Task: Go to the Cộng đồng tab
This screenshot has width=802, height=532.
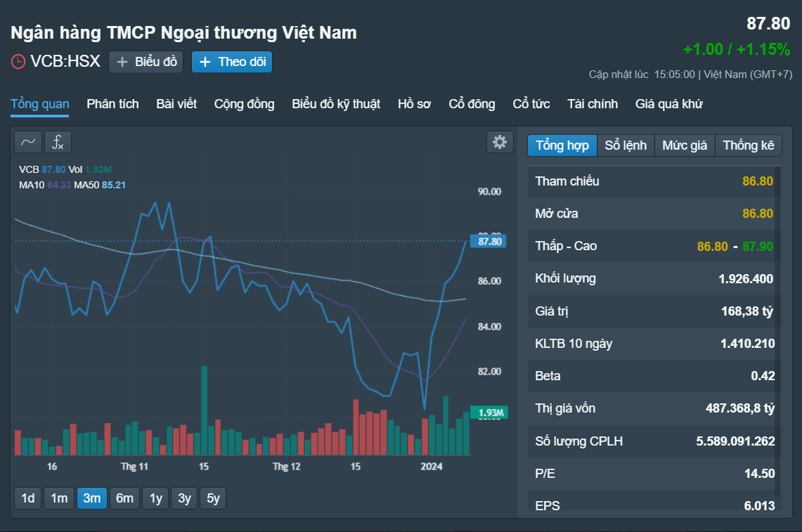Action: 244,104
